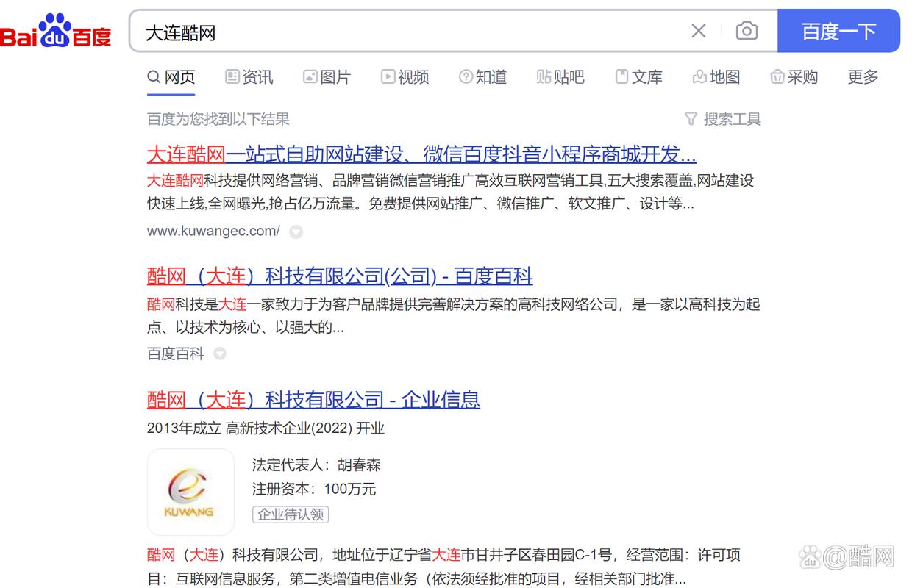The image size is (912, 588).
Task: Click snippet 酷网科技是大连一家致力于为客户品牌
Action: (x=453, y=315)
